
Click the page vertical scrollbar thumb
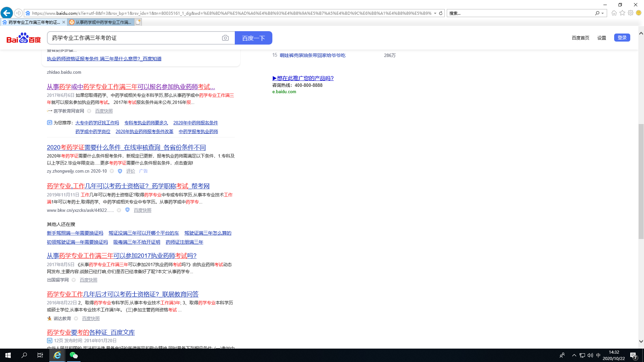click(x=641, y=181)
